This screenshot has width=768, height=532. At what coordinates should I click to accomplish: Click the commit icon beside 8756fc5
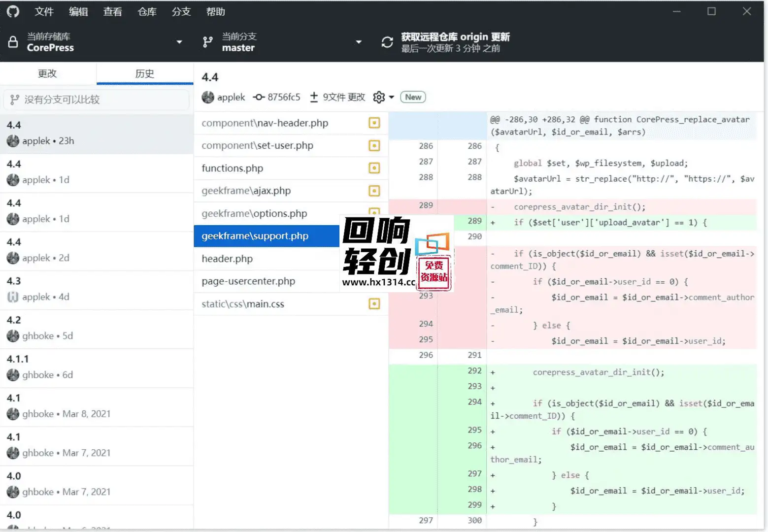[x=259, y=97]
